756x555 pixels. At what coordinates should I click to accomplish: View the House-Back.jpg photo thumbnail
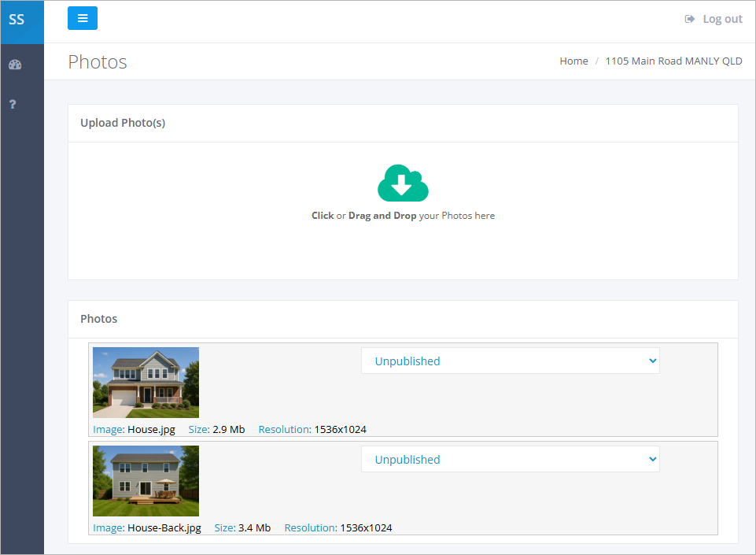pos(146,480)
